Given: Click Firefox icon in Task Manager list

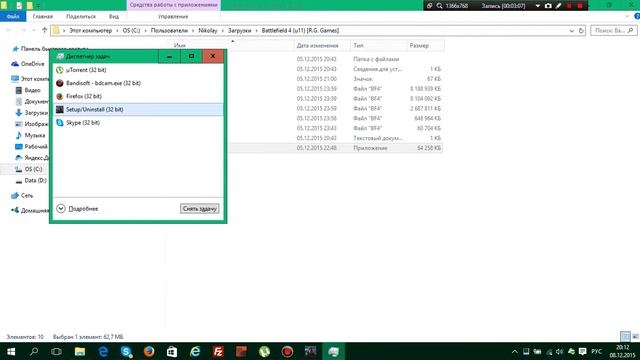Looking at the screenshot, I should (60, 96).
